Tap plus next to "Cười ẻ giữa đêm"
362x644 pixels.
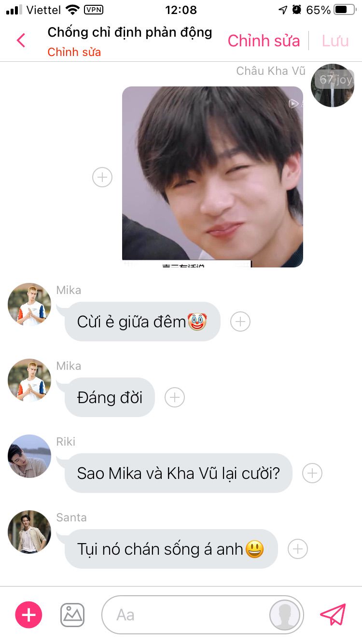tap(240, 322)
